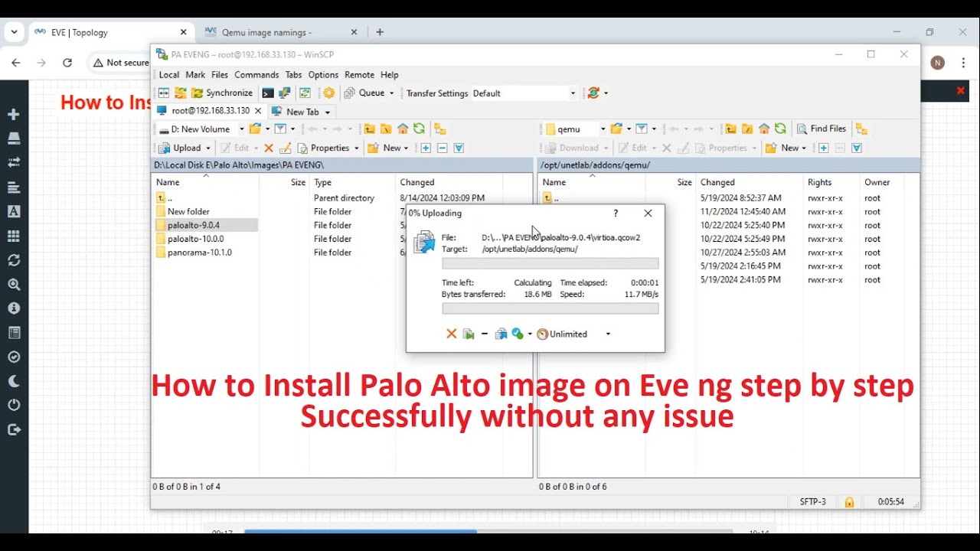Click the Upload button in local toolbar
This screenshot has height=551, width=980.
(x=180, y=148)
